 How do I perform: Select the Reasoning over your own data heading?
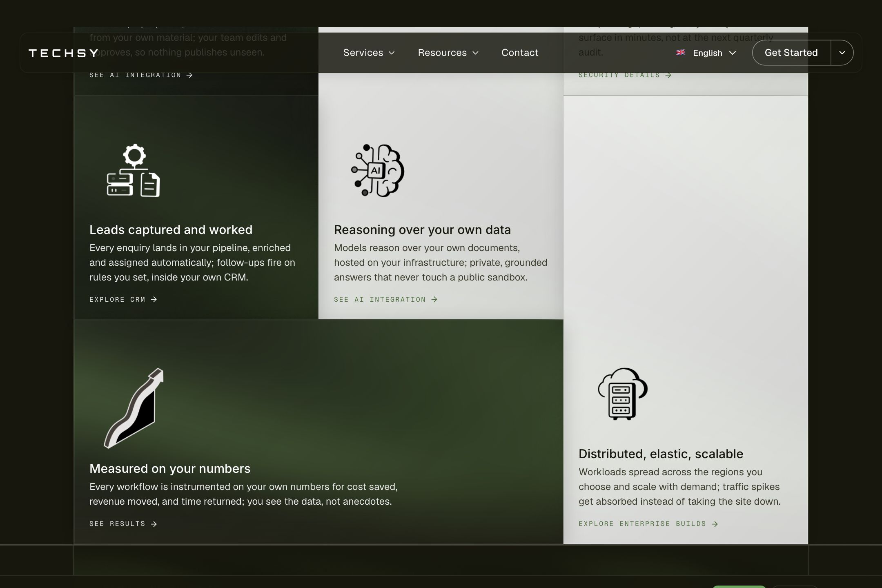422,230
